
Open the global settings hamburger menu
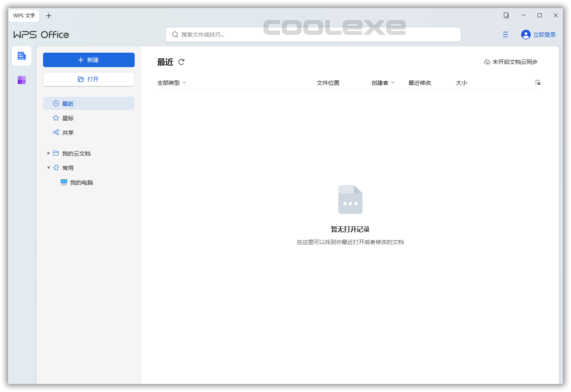tap(505, 35)
